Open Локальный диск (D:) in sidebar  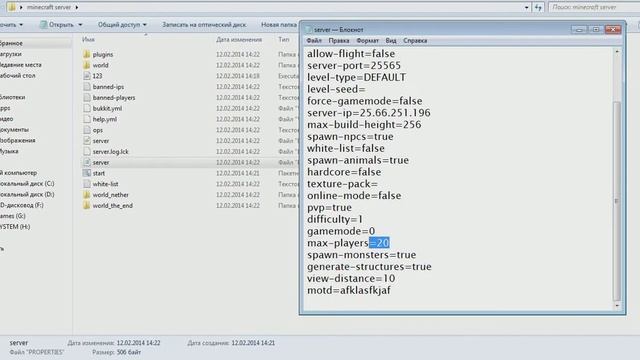click(x=27, y=194)
